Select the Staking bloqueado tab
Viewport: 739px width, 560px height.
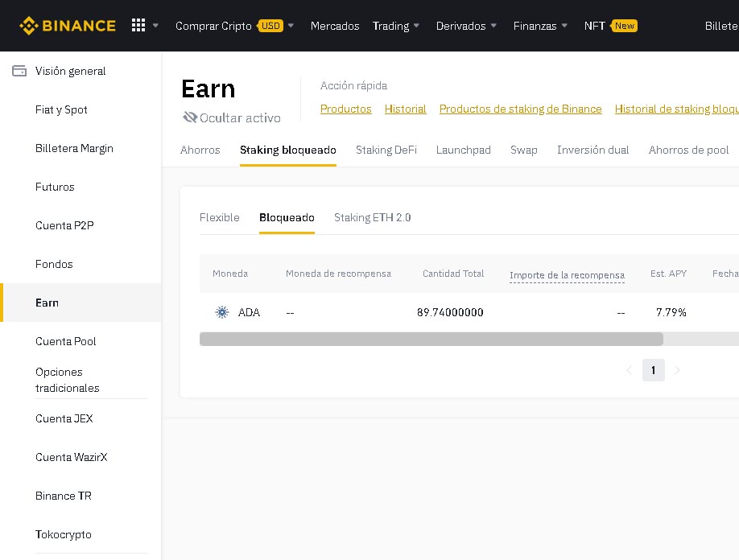click(x=288, y=150)
